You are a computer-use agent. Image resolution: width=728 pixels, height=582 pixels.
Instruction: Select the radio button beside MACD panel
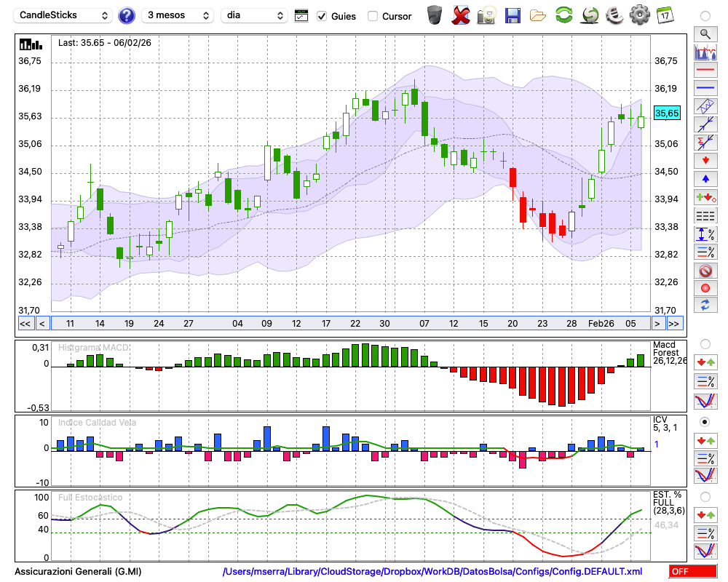[705, 343]
